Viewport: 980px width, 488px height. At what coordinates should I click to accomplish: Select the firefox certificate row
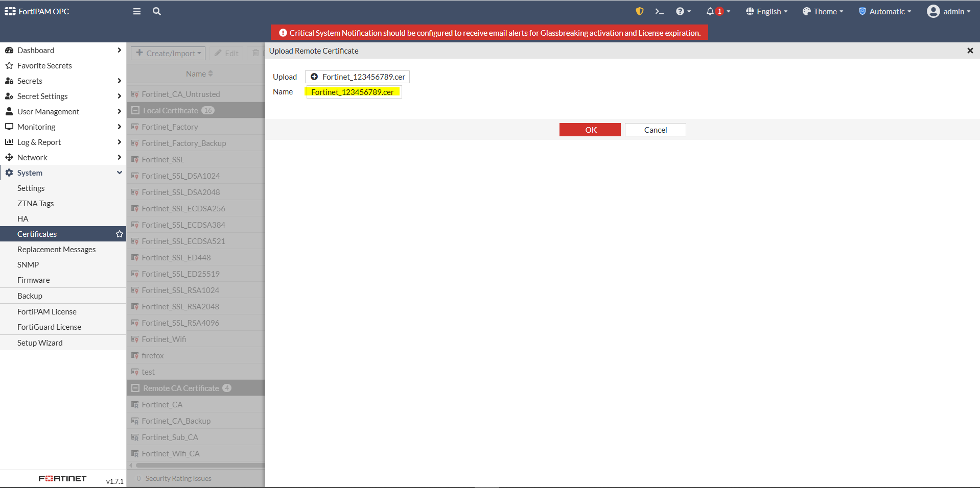[x=195, y=355]
